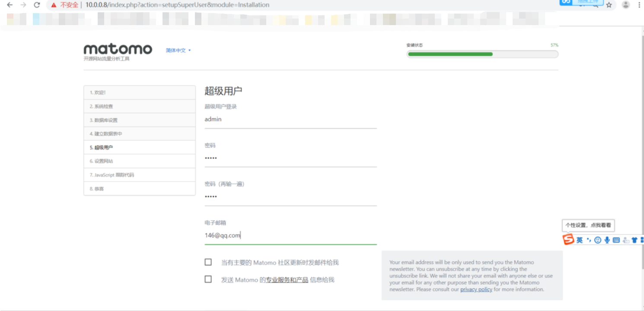Select step 2. 系统检查
Screen dimensions: 644x311
(x=140, y=106)
